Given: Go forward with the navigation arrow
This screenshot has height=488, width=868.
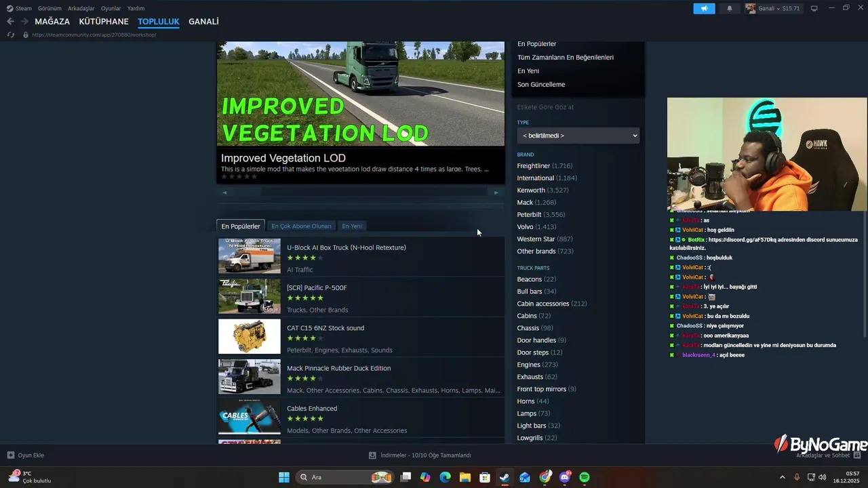Looking at the screenshot, I should 24,22.
